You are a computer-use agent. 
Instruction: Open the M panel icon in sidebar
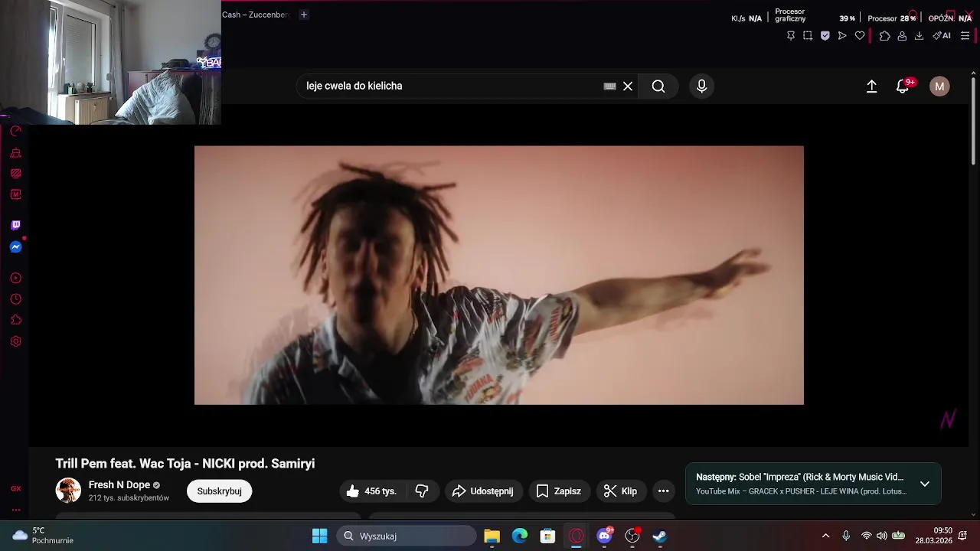15,194
